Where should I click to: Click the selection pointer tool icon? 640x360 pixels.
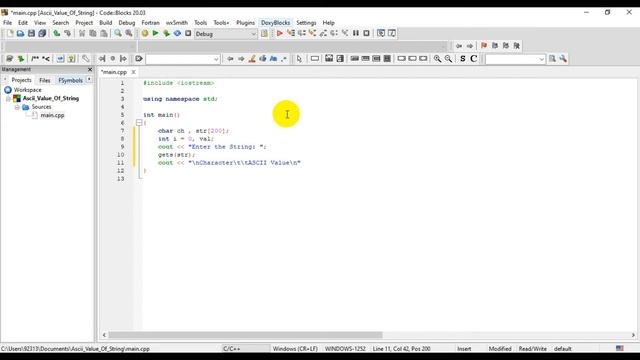tap(299, 59)
